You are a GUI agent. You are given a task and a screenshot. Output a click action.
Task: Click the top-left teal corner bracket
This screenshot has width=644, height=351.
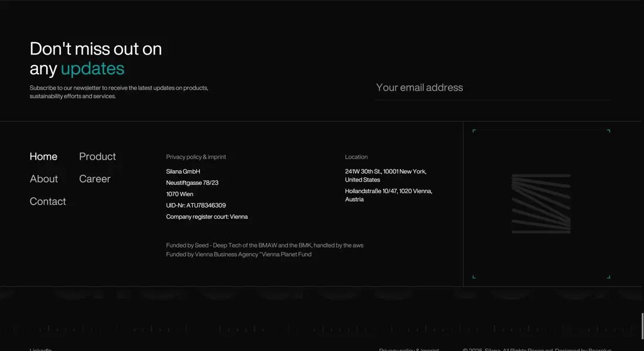click(474, 131)
